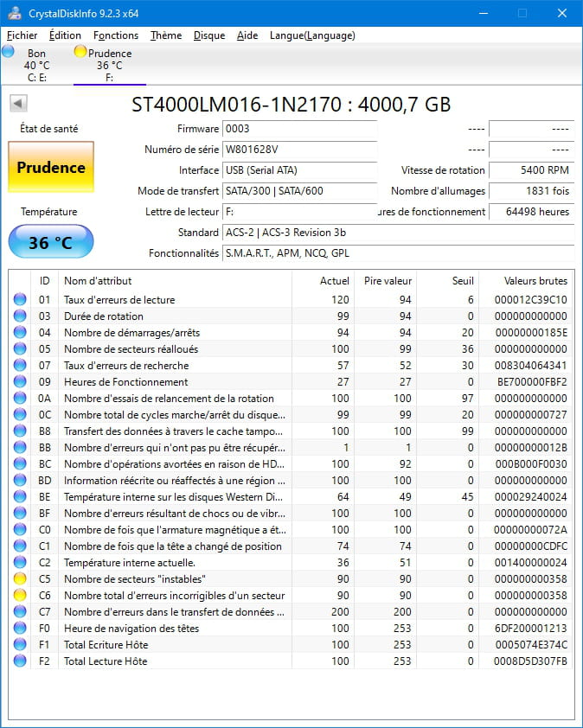
Task: Click the status orb for attribute C0
Action: (20, 530)
